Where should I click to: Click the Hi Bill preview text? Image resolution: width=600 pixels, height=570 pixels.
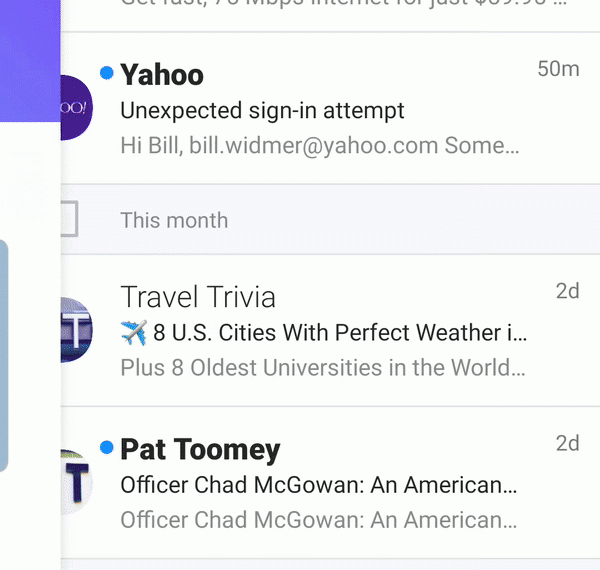click(x=319, y=146)
